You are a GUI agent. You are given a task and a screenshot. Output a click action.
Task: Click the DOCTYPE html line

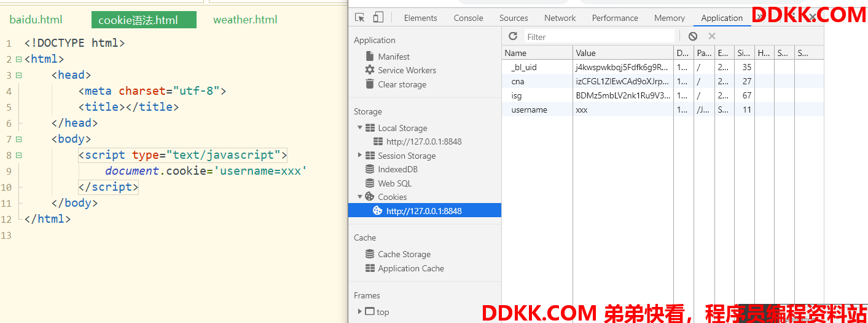coord(75,43)
